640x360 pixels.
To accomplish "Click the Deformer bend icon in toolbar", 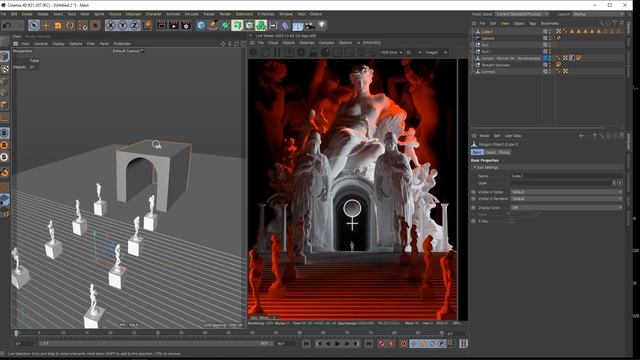I will [285, 26].
